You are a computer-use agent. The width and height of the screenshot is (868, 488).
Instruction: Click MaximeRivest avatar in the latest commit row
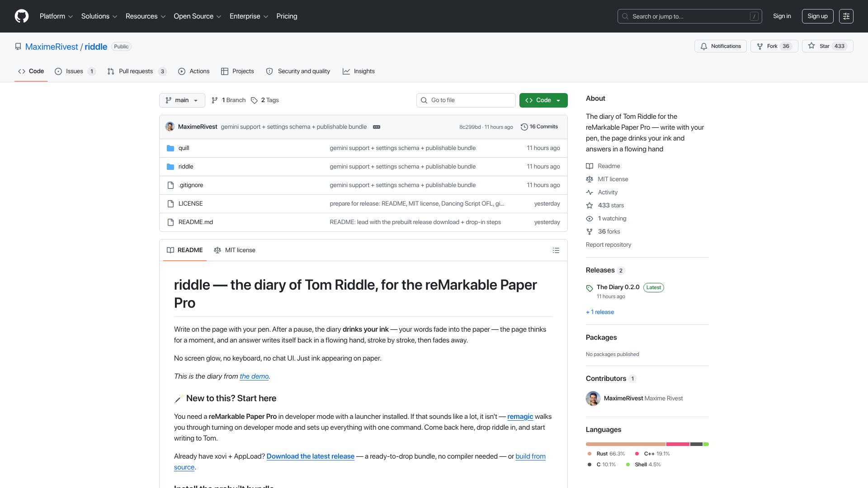170,127
